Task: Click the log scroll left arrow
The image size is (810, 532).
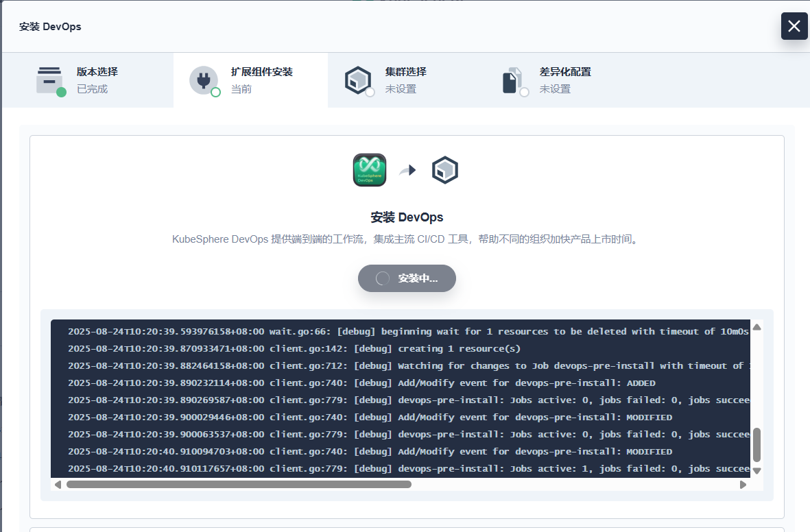Action: pos(58,485)
